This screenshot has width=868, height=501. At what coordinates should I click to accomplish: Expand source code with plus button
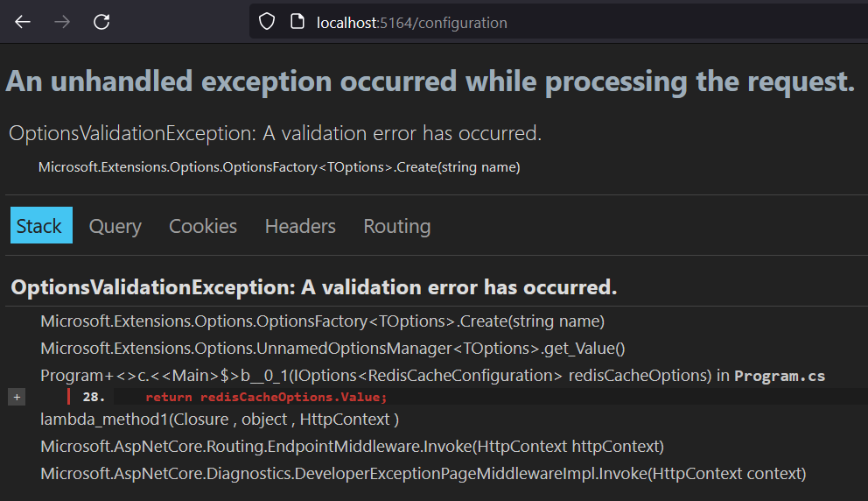tap(17, 397)
